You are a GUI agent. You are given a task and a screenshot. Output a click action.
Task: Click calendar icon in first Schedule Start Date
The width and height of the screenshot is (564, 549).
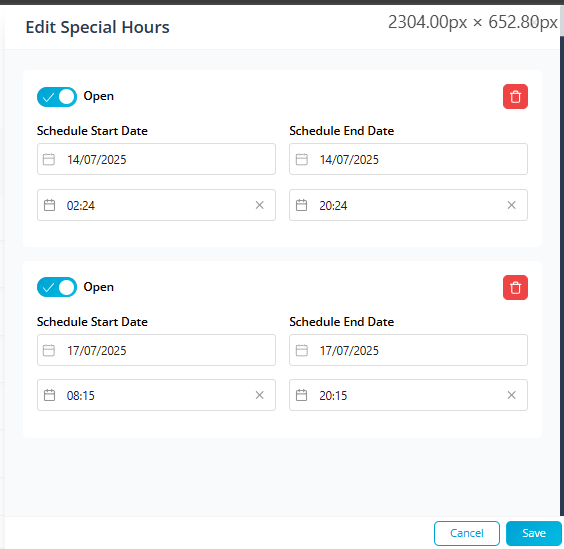click(49, 159)
